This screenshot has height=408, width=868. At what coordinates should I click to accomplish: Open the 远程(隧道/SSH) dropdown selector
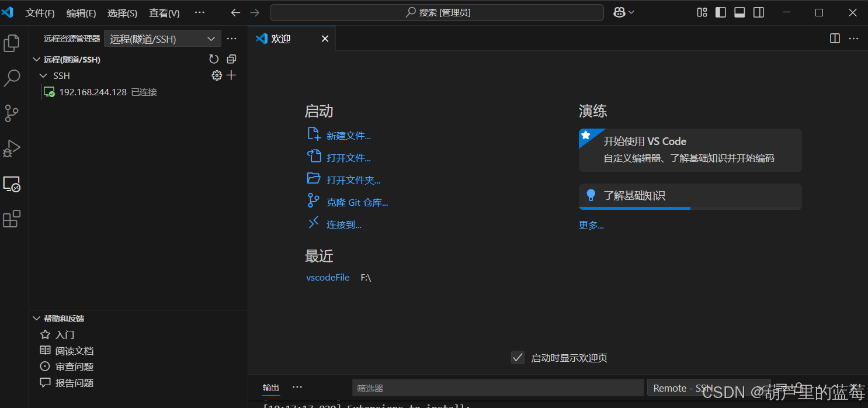(162, 39)
